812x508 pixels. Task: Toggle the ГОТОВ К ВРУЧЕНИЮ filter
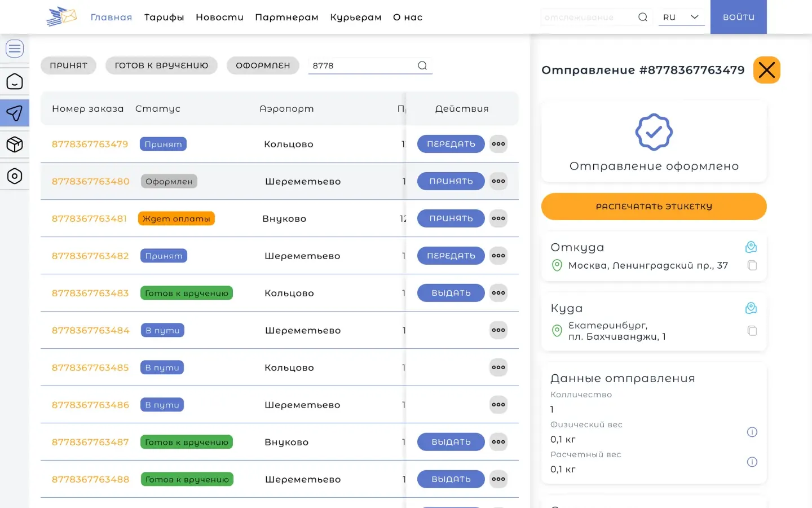162,65
